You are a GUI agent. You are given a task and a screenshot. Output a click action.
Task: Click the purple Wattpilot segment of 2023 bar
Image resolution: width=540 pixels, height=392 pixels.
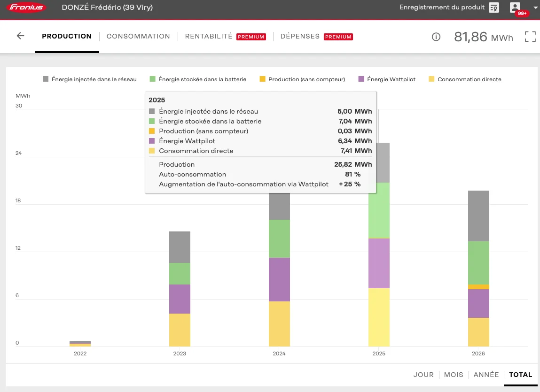(180, 299)
